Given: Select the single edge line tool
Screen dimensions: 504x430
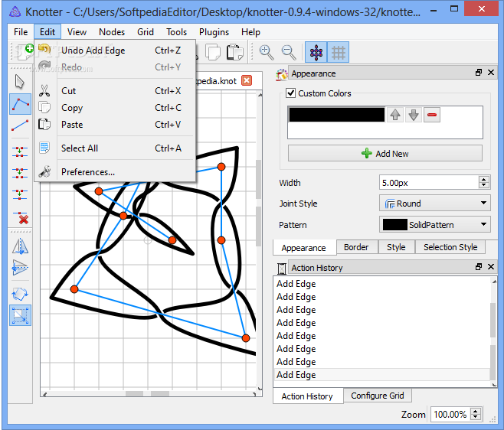Looking at the screenshot, I should tap(20, 125).
